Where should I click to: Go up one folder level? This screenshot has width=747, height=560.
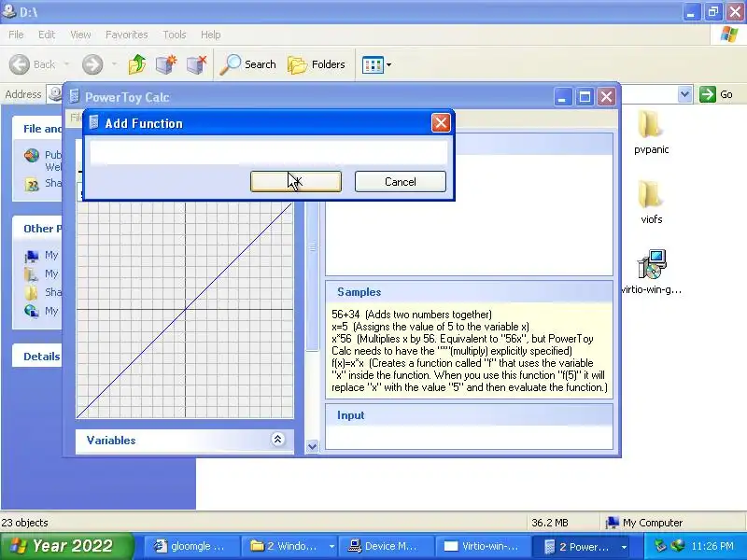[x=137, y=64]
